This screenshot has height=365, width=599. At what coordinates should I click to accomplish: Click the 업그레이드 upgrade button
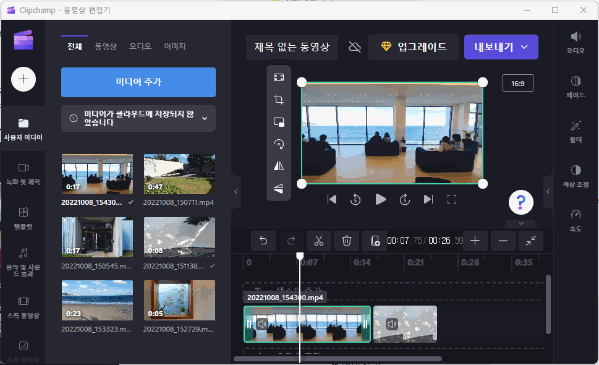point(413,47)
